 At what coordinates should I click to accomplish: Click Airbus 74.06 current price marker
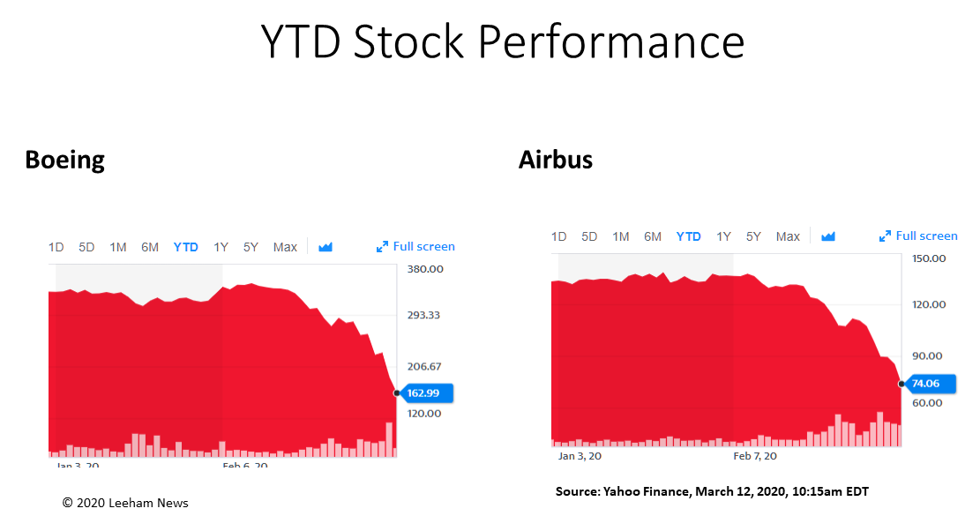[928, 384]
